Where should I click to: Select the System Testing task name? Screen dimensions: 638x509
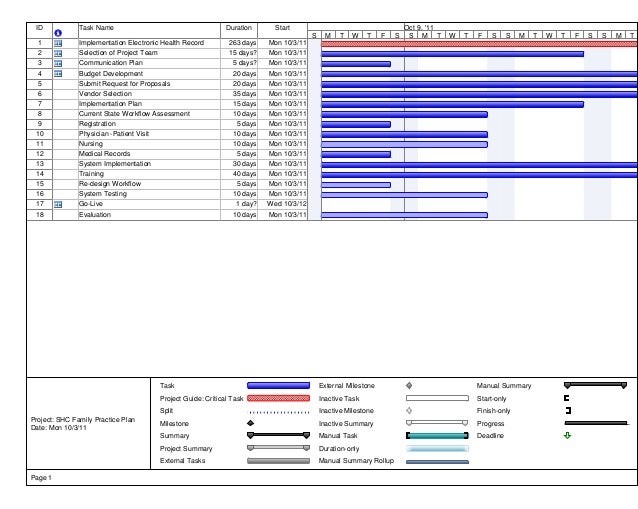point(103,194)
